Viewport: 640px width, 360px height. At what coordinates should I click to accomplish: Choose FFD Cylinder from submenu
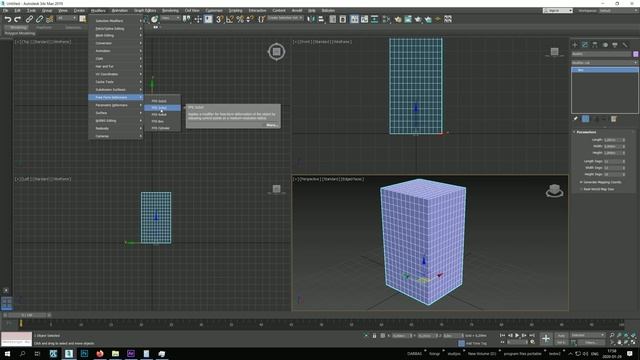click(162, 128)
